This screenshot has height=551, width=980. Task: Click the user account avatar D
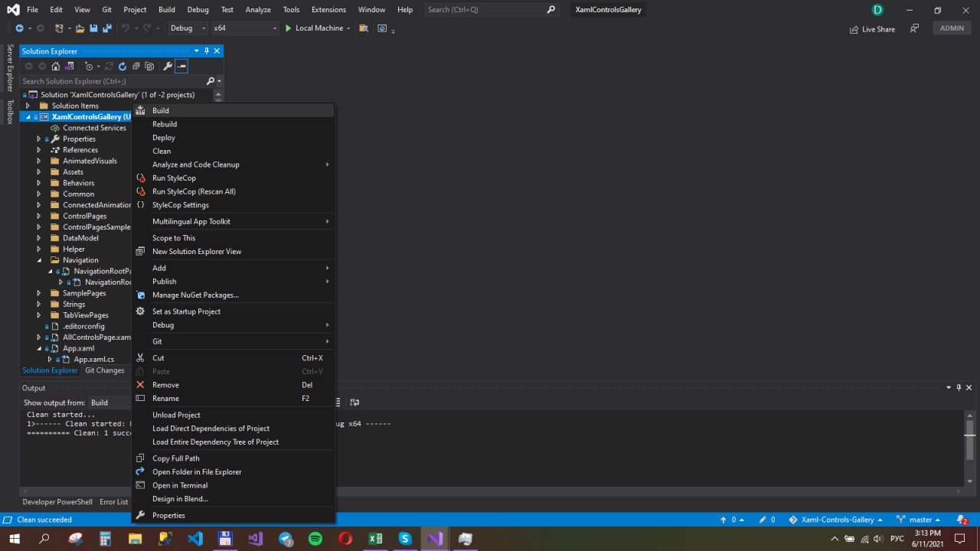[x=877, y=10]
